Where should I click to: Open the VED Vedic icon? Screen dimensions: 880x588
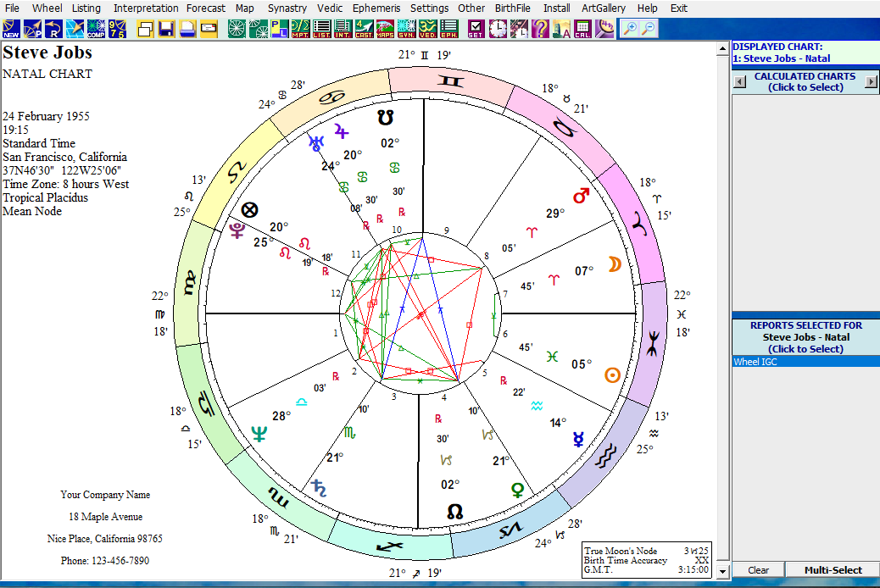(x=427, y=29)
